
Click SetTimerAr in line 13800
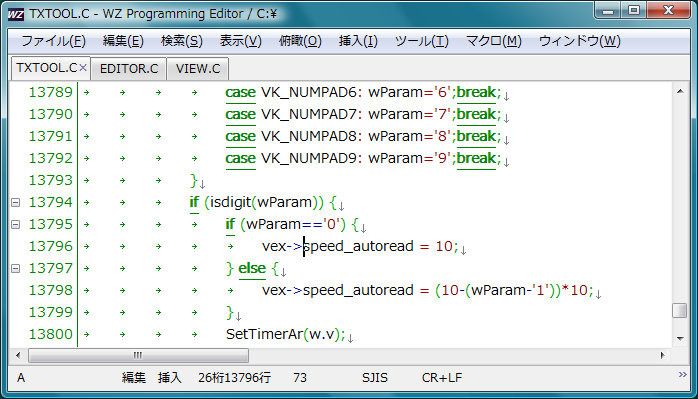[x=264, y=334]
